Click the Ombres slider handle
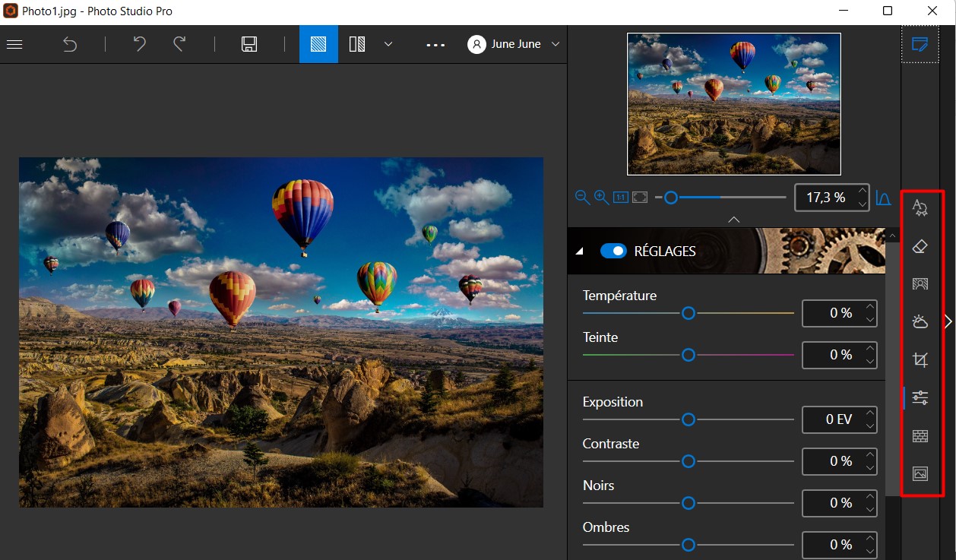 pos(689,545)
